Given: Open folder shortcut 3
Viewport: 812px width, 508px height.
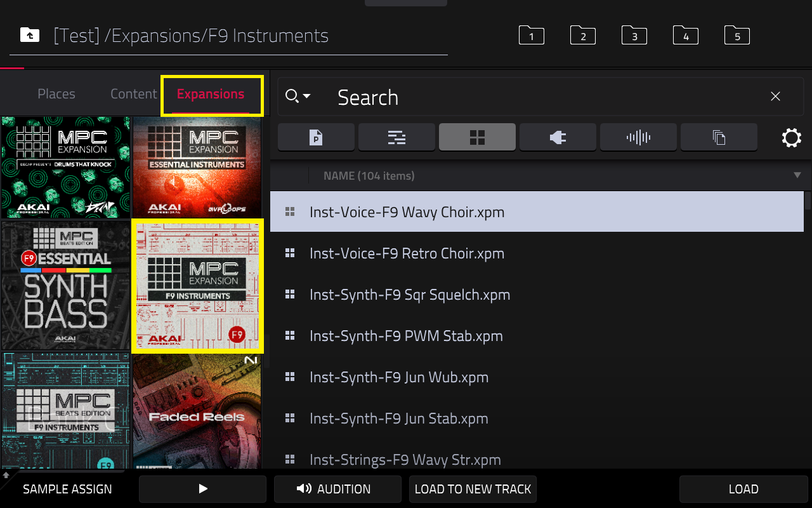Looking at the screenshot, I should pyautogui.click(x=634, y=36).
